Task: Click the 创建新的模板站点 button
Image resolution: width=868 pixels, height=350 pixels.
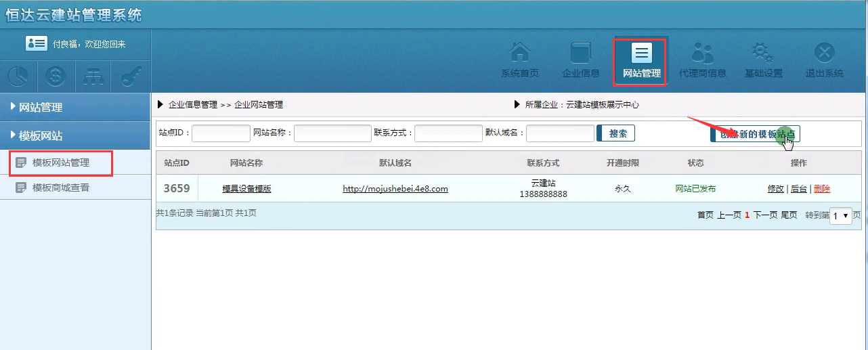Action: click(x=755, y=134)
